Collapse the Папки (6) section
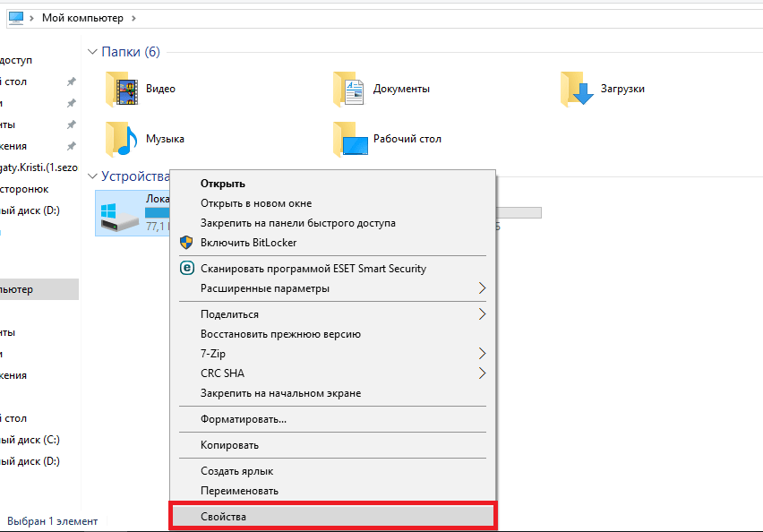The height and width of the screenshot is (532, 763). 94,52
